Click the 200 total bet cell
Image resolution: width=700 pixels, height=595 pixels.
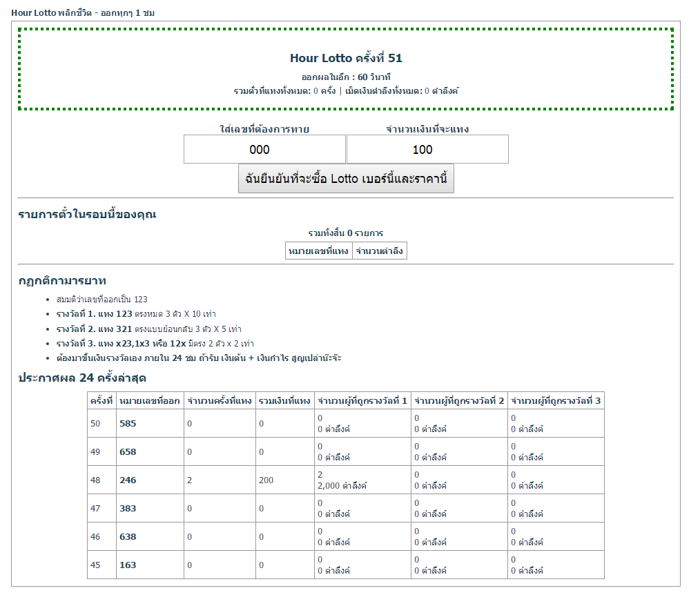click(x=285, y=480)
